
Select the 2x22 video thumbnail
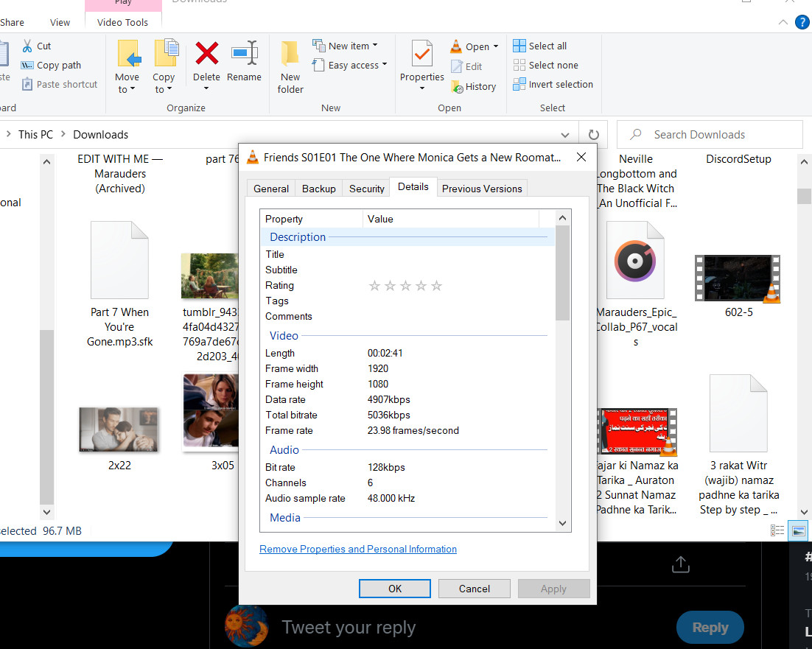click(x=119, y=429)
